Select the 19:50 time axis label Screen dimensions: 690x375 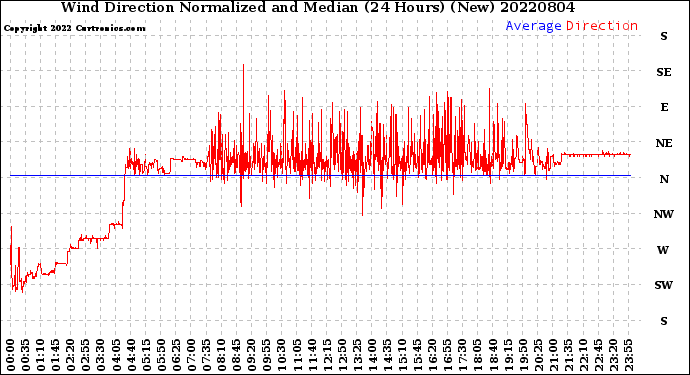tap(523, 355)
